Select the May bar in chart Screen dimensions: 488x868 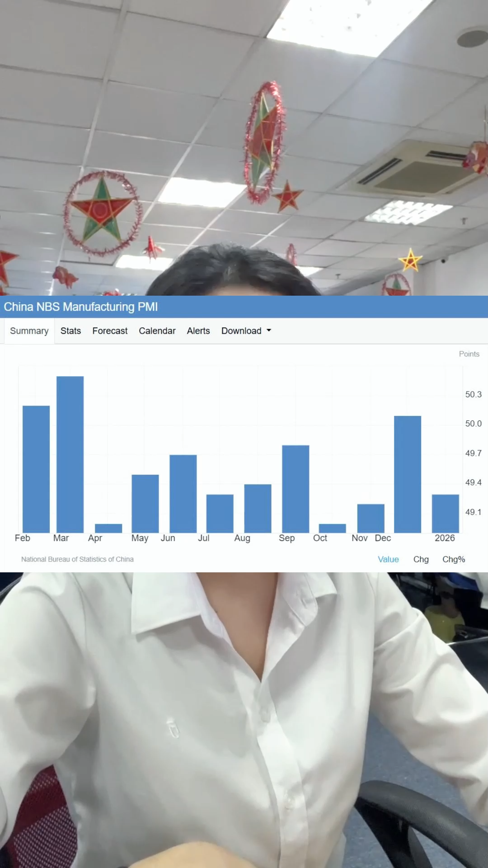[x=145, y=504]
